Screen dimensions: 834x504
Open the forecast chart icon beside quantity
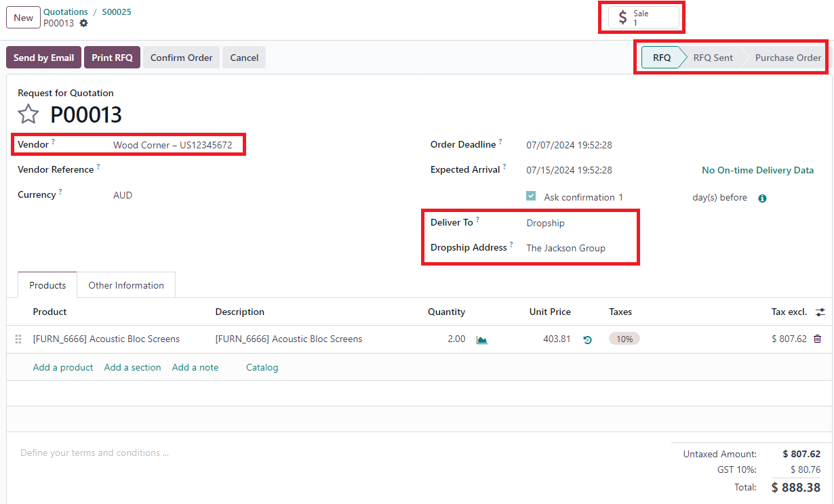tap(481, 339)
